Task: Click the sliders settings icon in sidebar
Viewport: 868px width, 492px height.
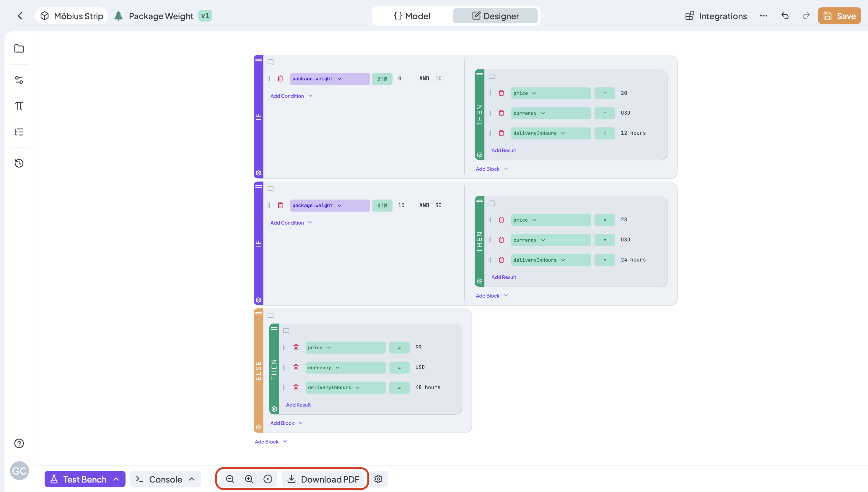Action: [x=19, y=80]
